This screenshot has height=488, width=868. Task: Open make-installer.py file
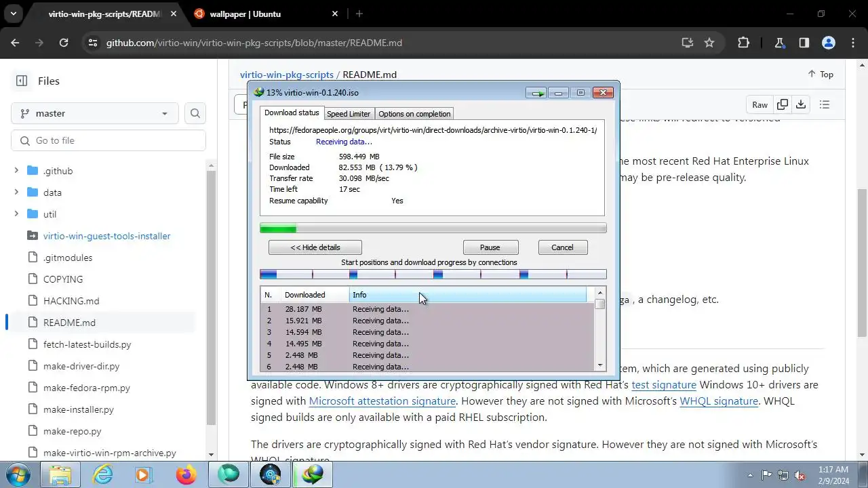click(79, 409)
